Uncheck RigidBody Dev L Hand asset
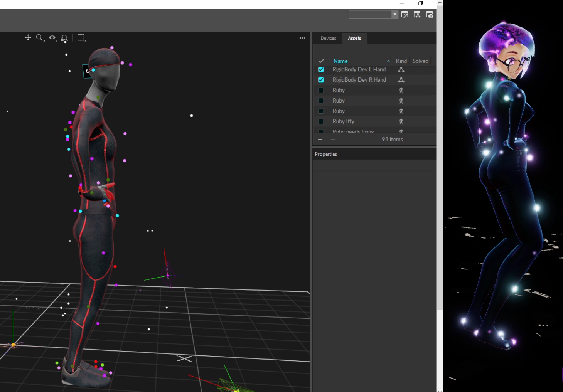 [321, 69]
